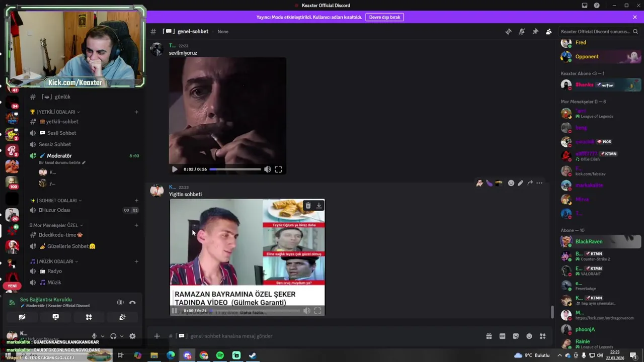Open the Discord inbox icon
644x362 pixels.
tap(585, 6)
